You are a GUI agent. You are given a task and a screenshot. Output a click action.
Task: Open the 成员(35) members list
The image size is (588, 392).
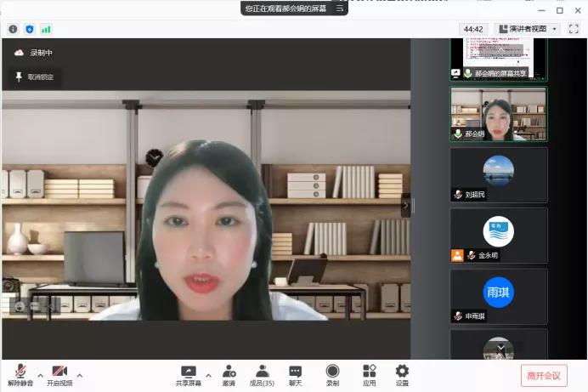tap(262, 374)
